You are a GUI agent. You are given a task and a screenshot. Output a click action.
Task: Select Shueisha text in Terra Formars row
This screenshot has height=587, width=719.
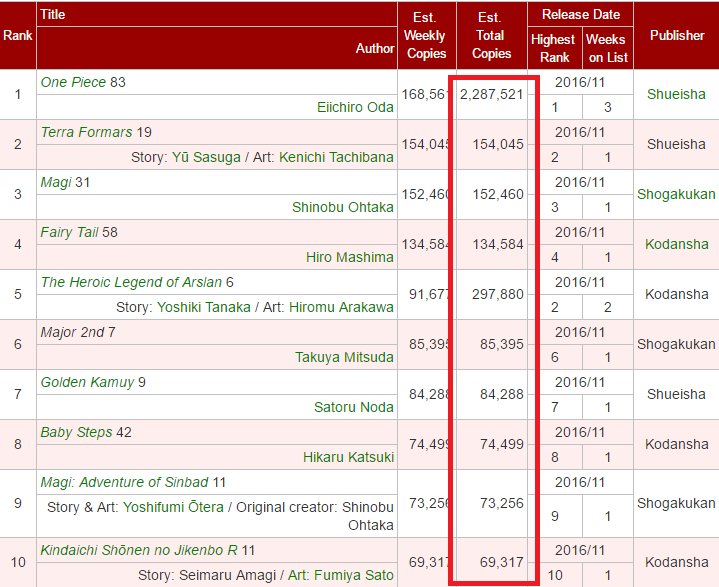tap(676, 144)
